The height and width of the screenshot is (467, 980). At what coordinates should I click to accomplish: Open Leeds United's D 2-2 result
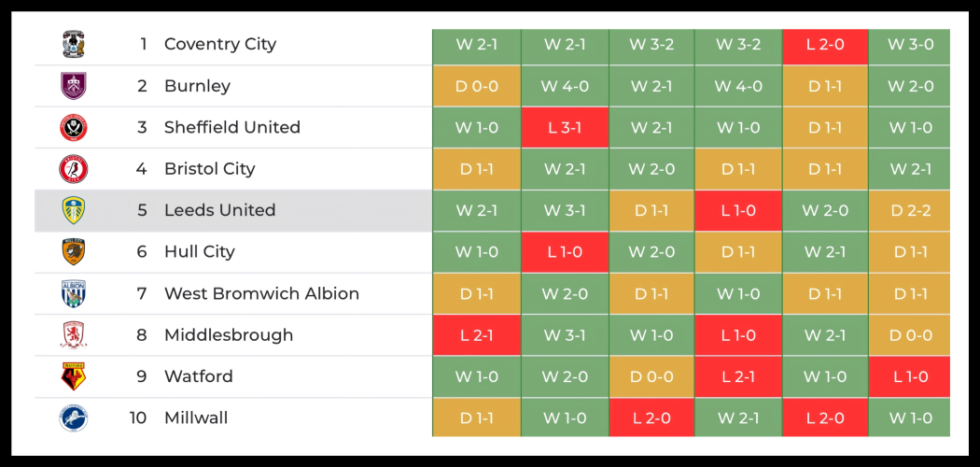[x=909, y=210]
